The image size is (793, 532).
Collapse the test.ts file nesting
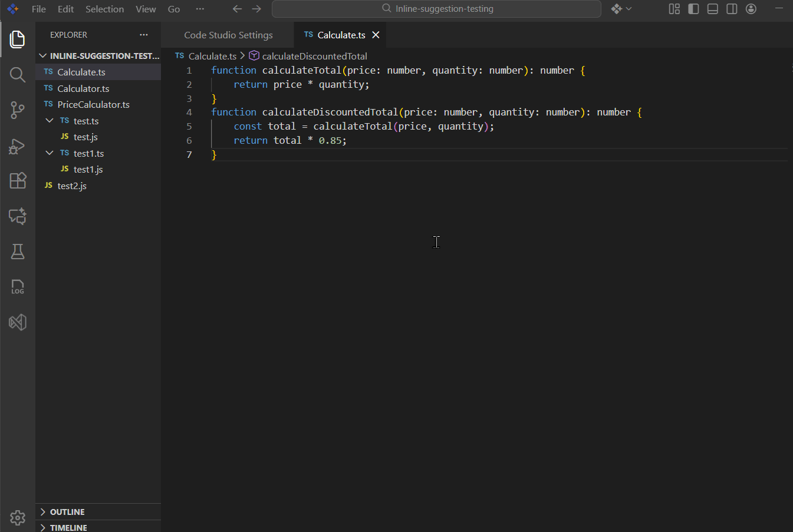click(x=50, y=121)
